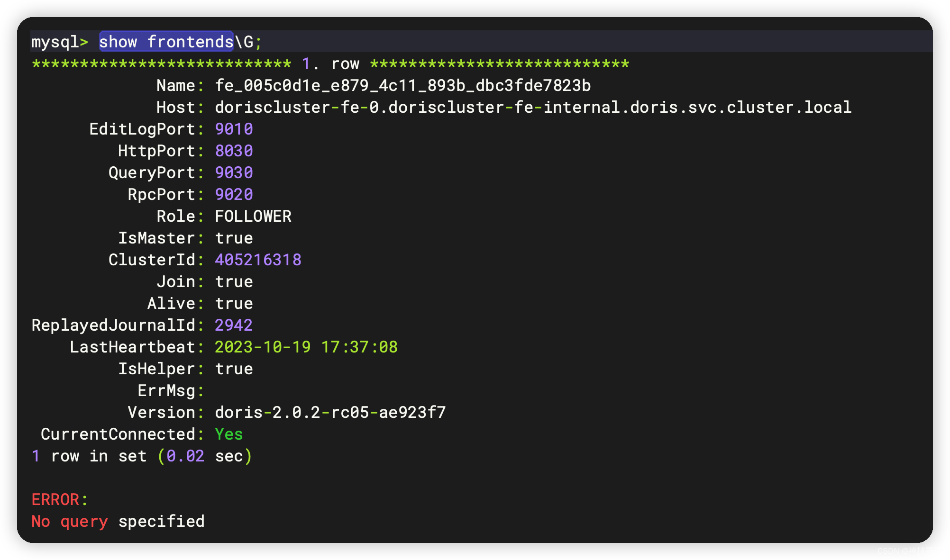
Task: Click the IsMaster true value
Action: pyautogui.click(x=233, y=237)
